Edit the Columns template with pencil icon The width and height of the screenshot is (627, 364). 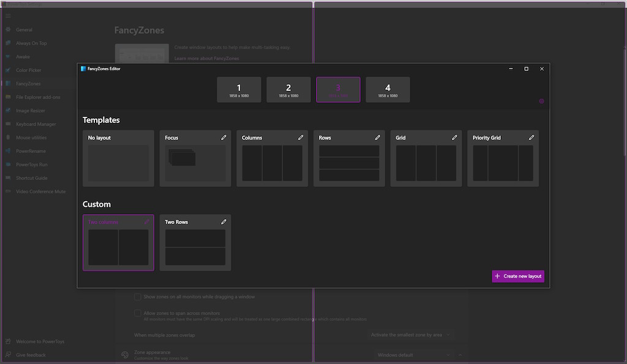click(300, 138)
